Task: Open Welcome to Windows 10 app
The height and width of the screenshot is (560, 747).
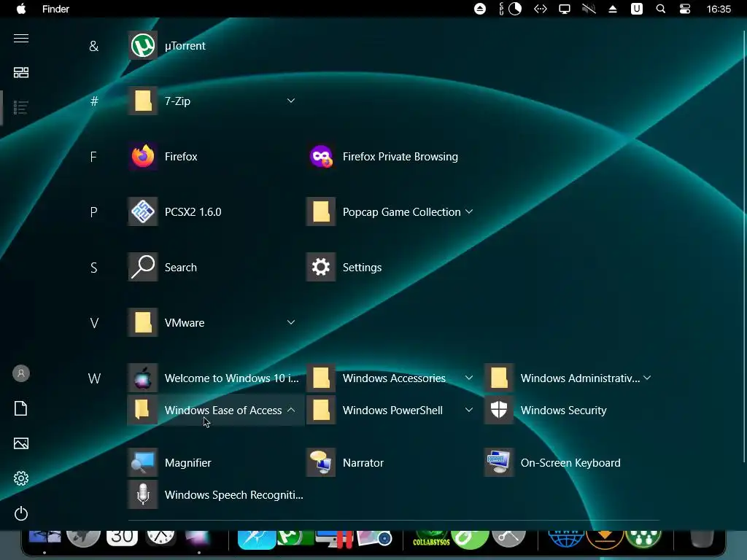Action: point(214,378)
